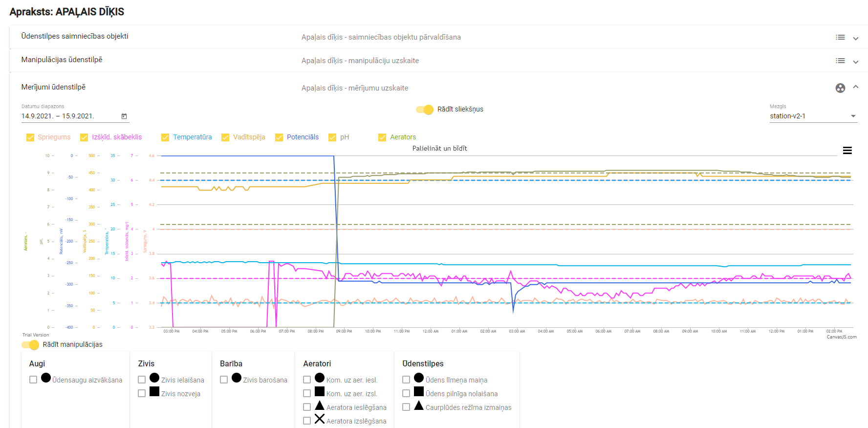
Task: Collapse the Merījumi ūdenstilpē panel
Action: pyautogui.click(x=856, y=87)
